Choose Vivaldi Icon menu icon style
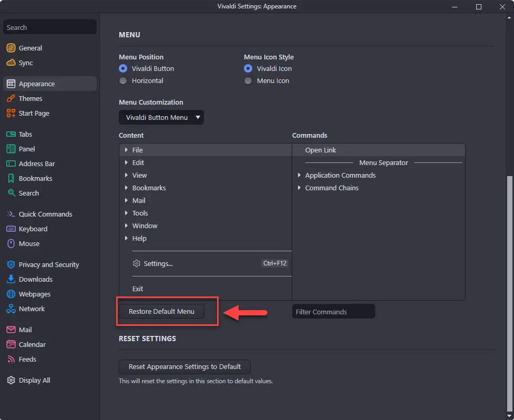Viewport: 514px width, 420px height. pos(248,68)
